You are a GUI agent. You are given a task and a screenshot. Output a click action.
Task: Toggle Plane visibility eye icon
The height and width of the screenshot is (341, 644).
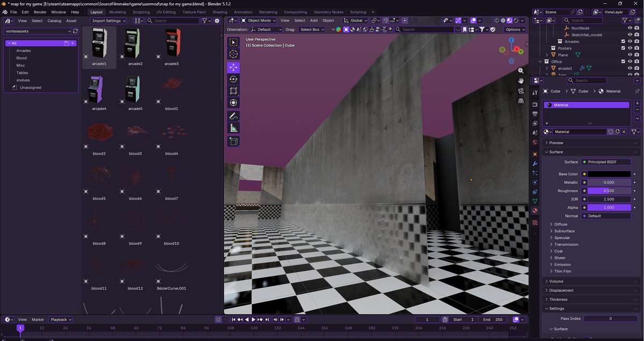[x=630, y=55]
